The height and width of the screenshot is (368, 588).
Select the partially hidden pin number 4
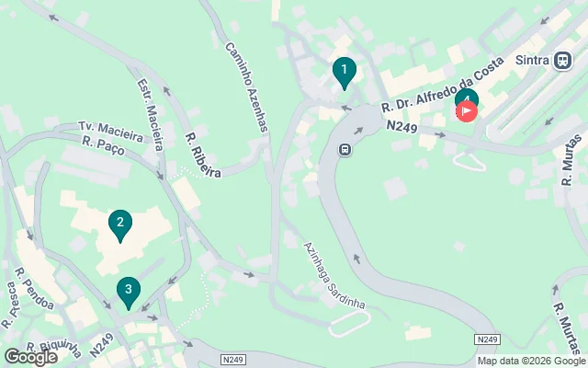coord(467,96)
